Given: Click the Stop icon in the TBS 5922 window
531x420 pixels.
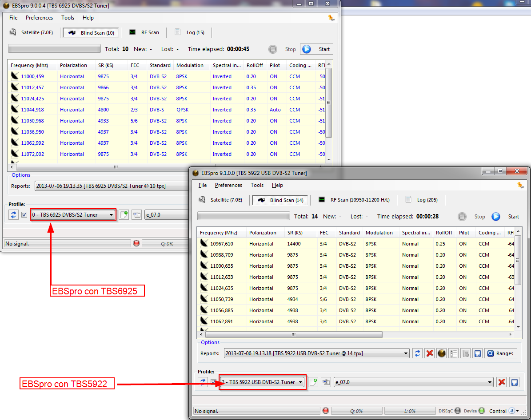Looking at the screenshot, I should (462, 217).
